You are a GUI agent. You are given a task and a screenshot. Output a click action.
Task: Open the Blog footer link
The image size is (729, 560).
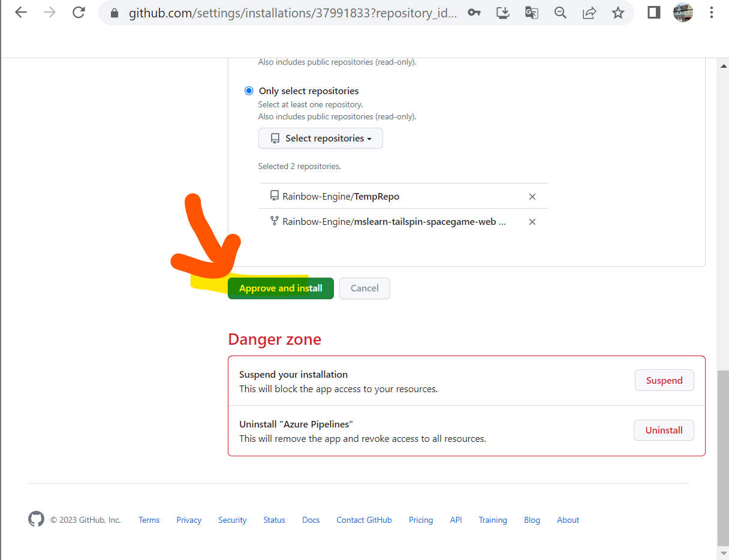[532, 520]
